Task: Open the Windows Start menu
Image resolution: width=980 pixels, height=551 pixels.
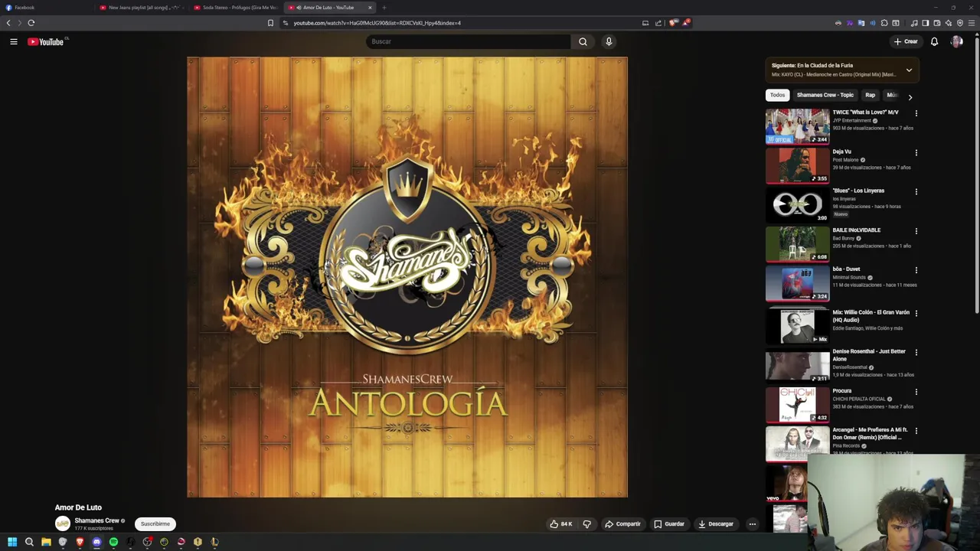Action: point(12,542)
